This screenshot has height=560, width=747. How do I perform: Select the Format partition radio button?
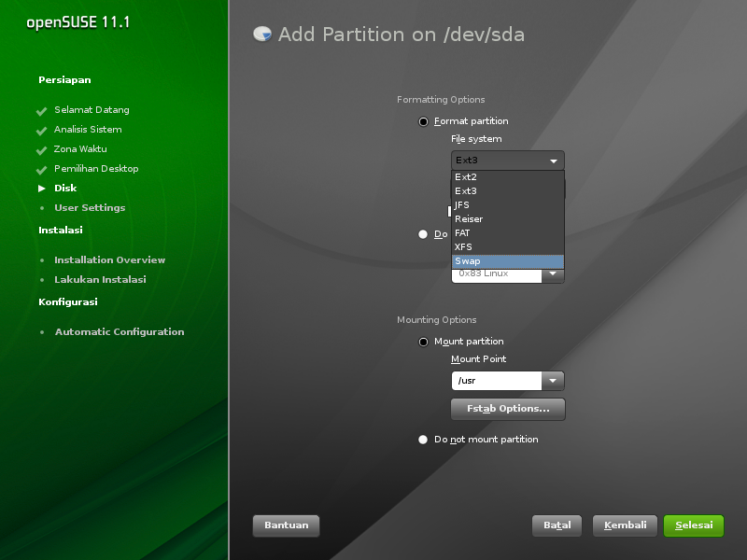click(423, 121)
